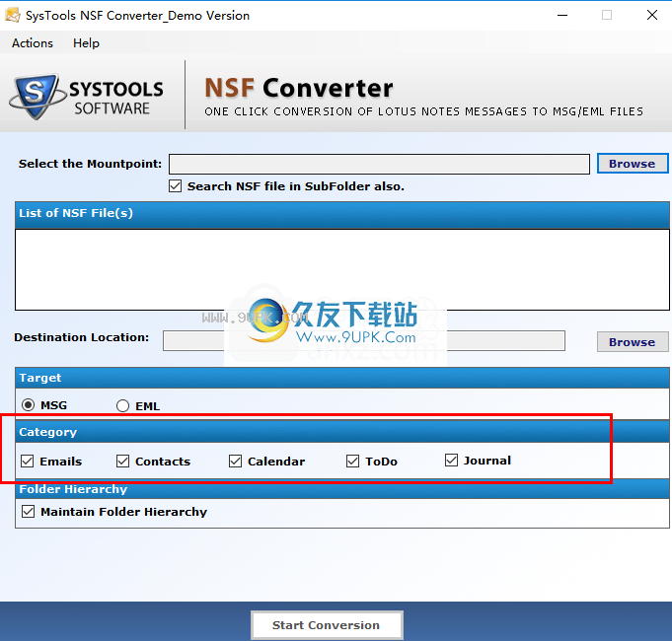Viewport: 672px width, 641px height.
Task: Uncheck the Emails category checkbox
Action: pyautogui.click(x=27, y=462)
